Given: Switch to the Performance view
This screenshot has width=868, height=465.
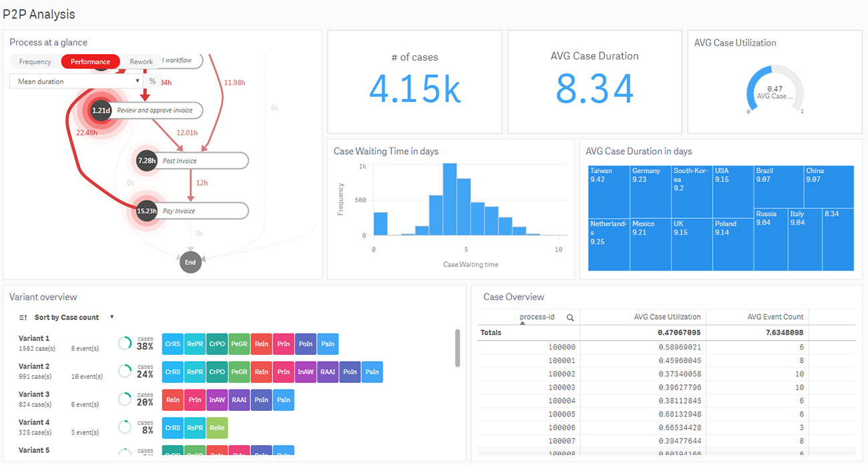Looking at the screenshot, I should click(89, 61).
